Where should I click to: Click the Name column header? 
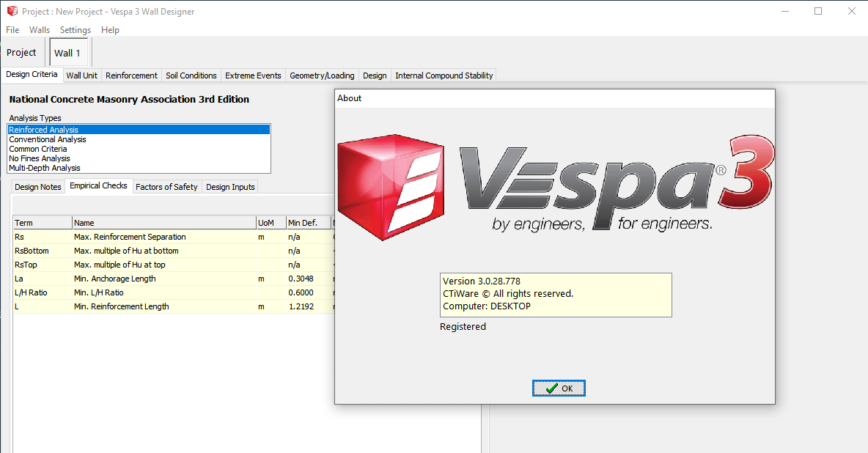pyautogui.click(x=164, y=223)
